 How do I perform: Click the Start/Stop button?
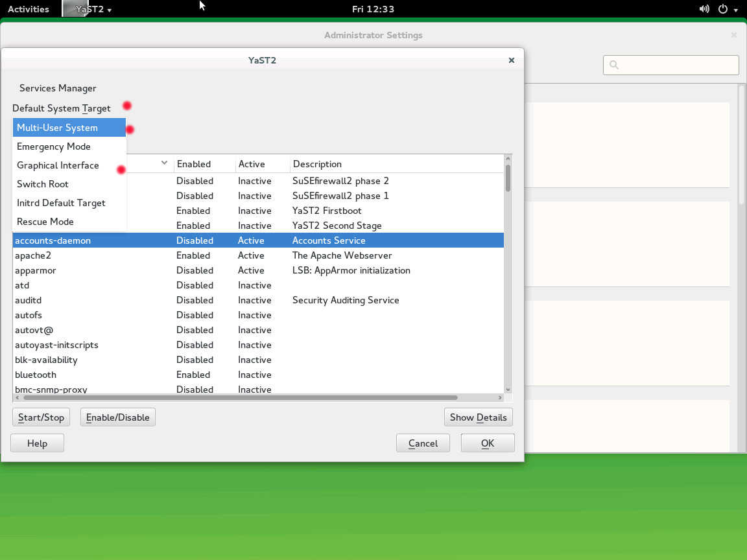[41, 417]
